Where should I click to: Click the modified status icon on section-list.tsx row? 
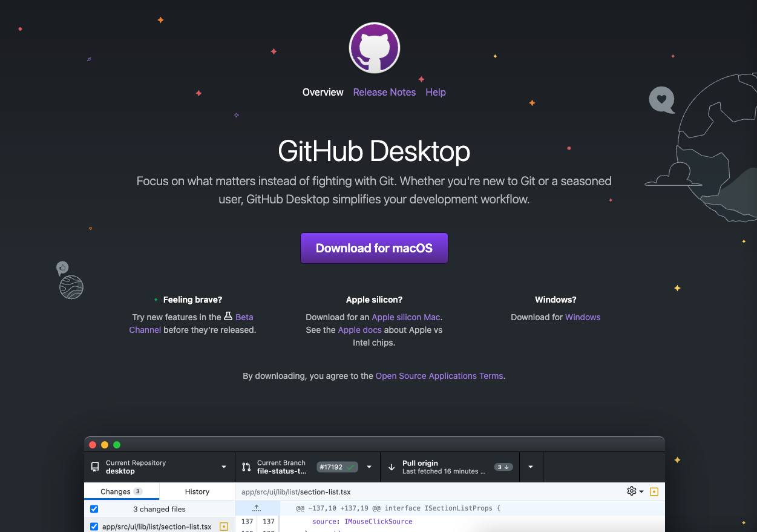click(224, 527)
